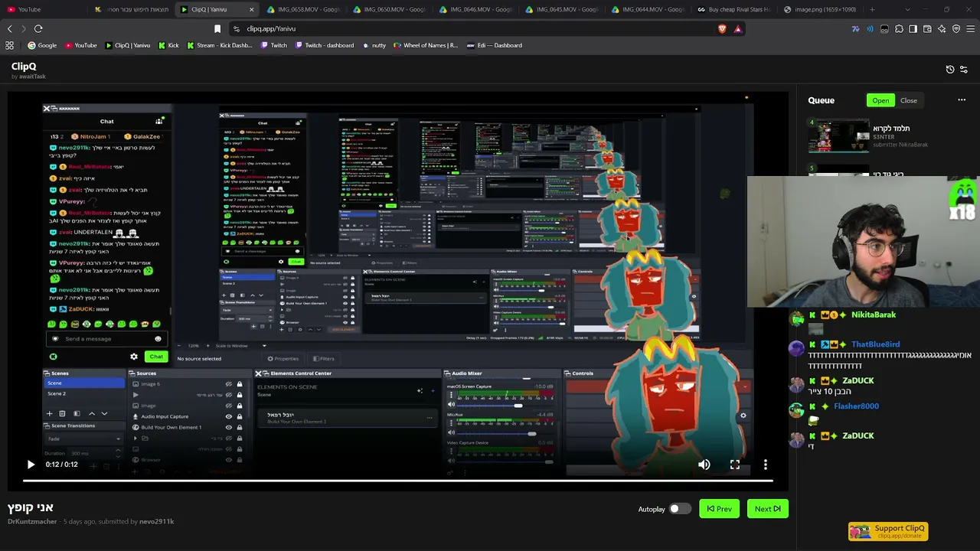Viewport: 980px width, 551px height.
Task: Click the trash icon under the Scenes list
Action: [x=63, y=413]
